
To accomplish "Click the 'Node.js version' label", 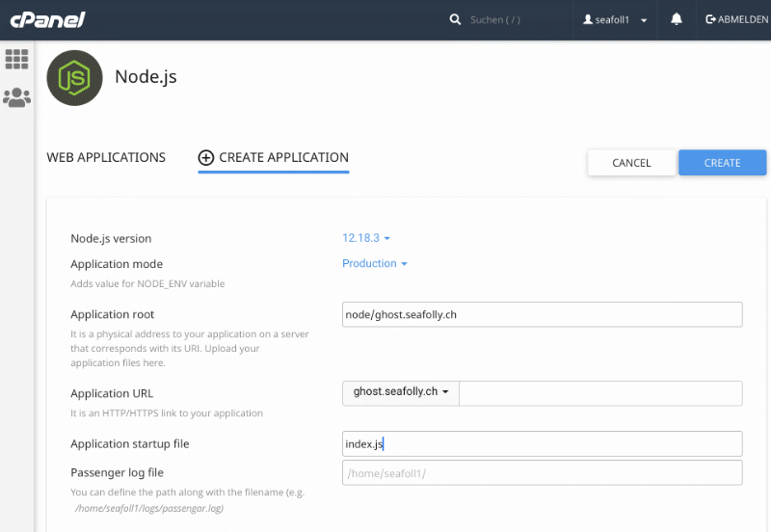I will (111, 238).
